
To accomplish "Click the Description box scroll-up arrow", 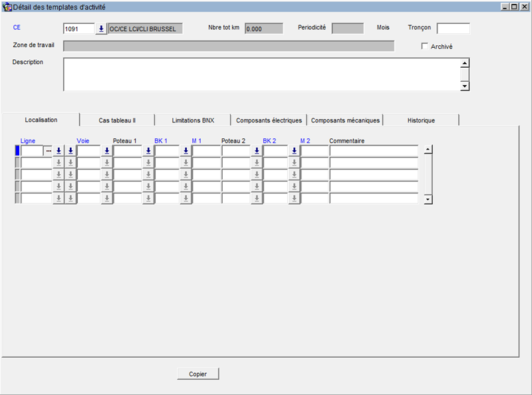I will point(465,63).
